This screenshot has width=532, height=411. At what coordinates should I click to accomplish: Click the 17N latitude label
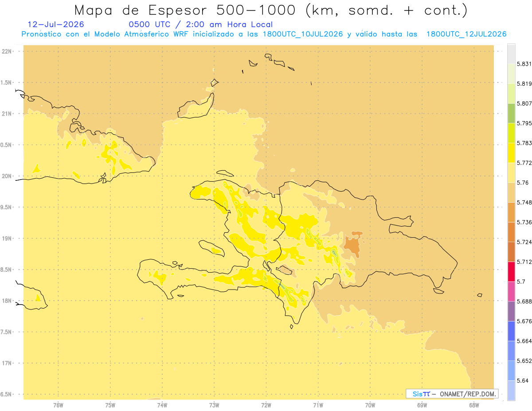coord(7,363)
